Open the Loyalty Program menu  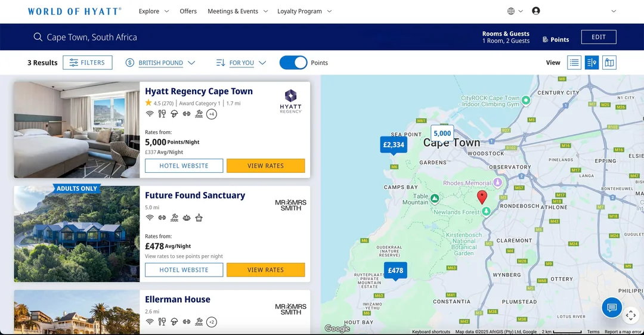[x=304, y=11]
